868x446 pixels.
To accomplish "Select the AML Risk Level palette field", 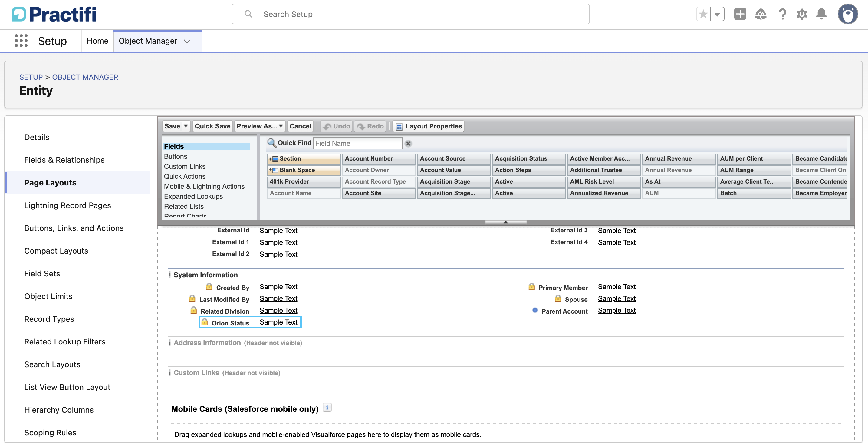I will pos(604,181).
